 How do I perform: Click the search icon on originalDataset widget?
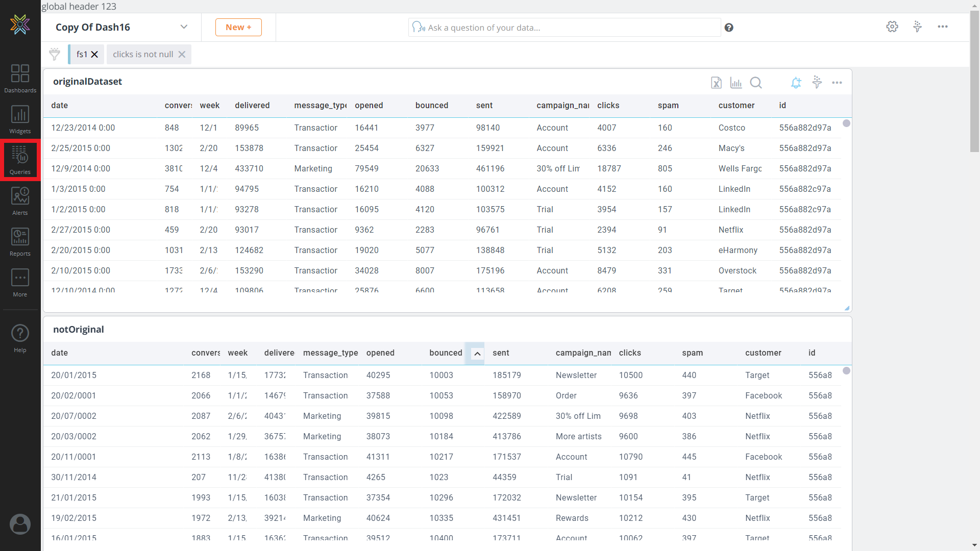point(756,83)
